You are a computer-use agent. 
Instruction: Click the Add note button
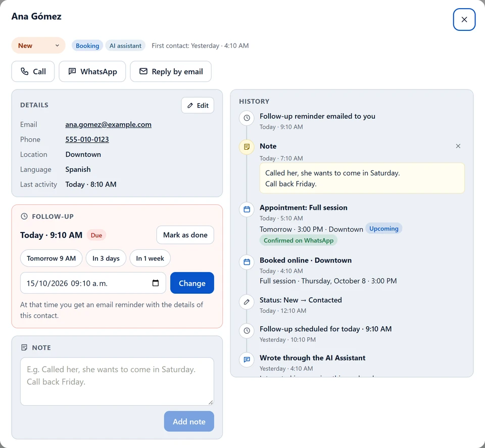coord(189,421)
